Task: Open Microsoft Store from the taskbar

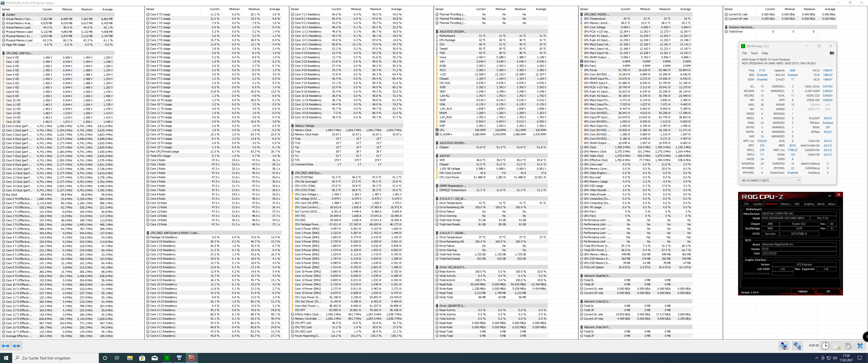Action: (x=142, y=358)
